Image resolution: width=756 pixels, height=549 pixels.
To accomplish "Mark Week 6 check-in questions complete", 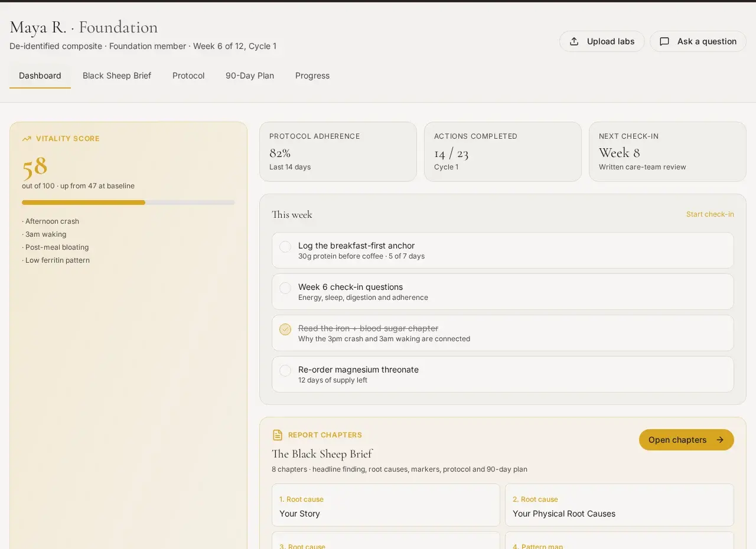I will pyautogui.click(x=285, y=288).
